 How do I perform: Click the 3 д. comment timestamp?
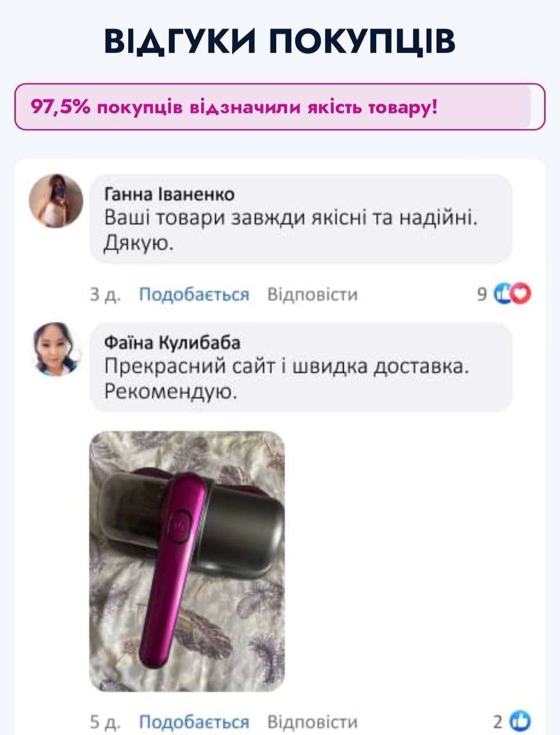point(105,295)
